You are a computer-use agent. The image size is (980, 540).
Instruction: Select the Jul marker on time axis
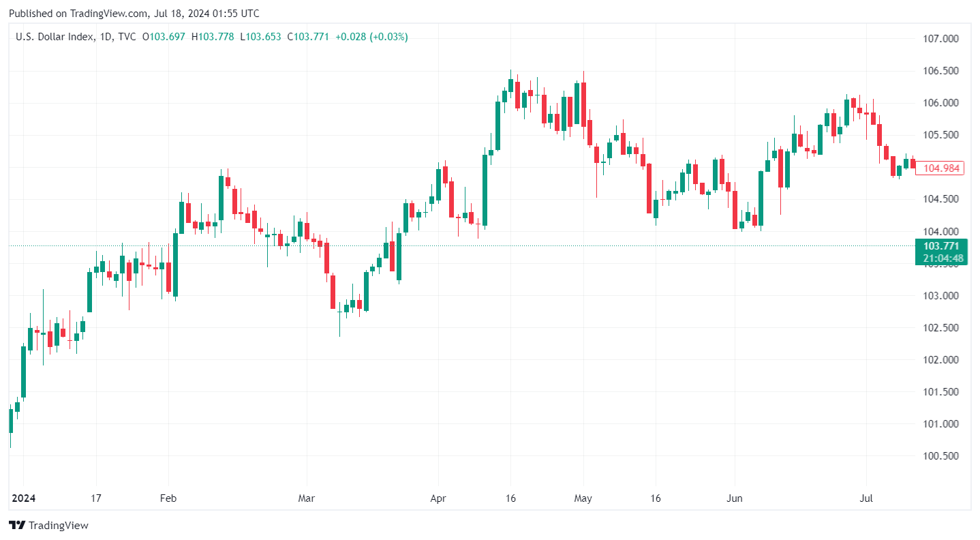pos(866,498)
